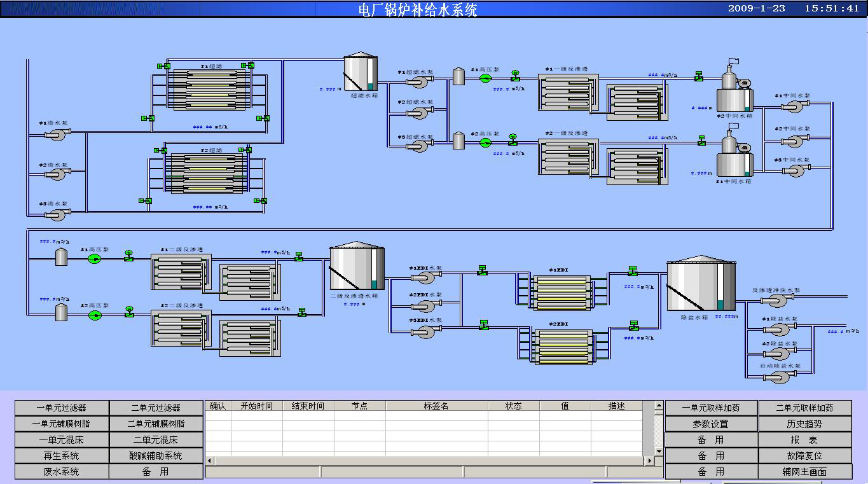Select the #3清水泵 pump icon
This screenshot has width=868, height=484.
pyautogui.click(x=57, y=214)
